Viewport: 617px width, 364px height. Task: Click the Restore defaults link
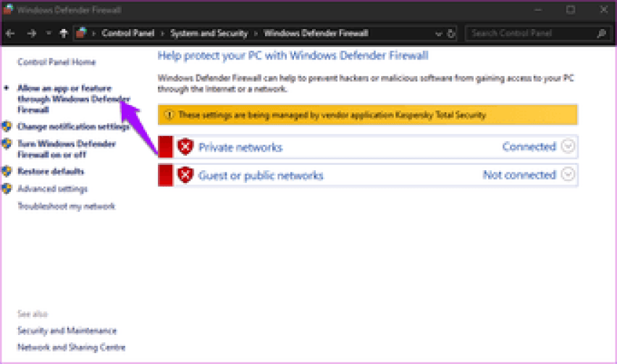(51, 172)
